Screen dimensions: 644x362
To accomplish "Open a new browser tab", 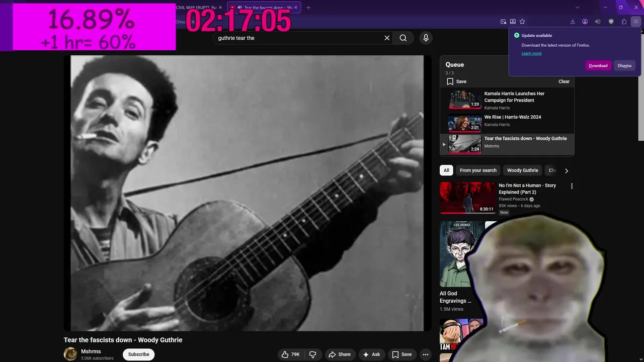I will [308, 8].
